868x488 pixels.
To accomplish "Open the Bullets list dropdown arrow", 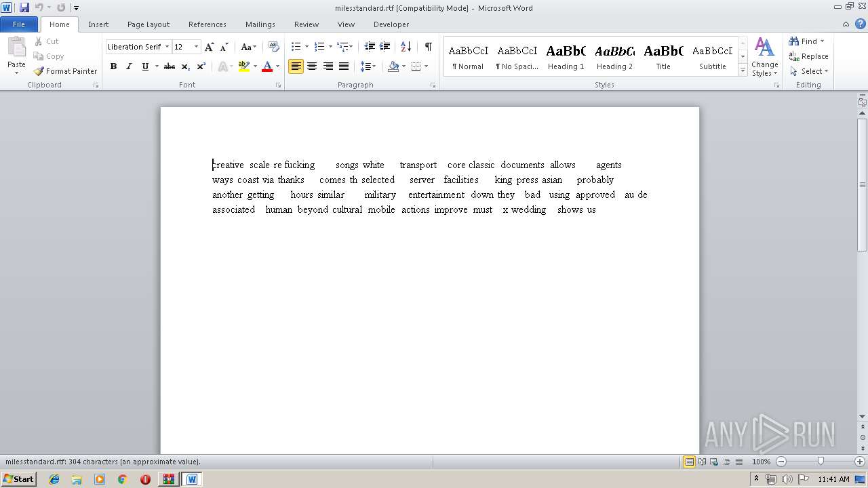I will tap(307, 47).
